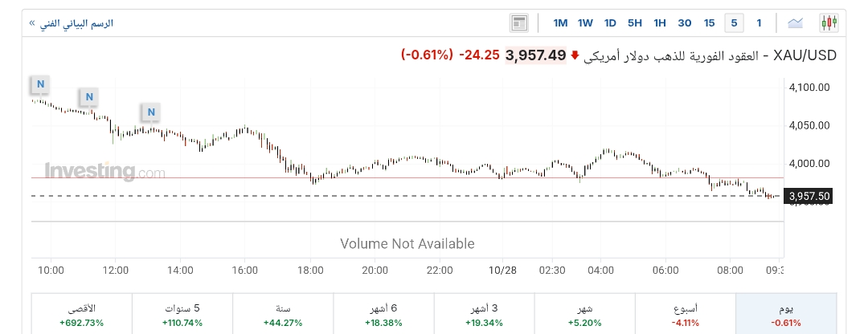Select the يوم performance tab

(x=786, y=314)
